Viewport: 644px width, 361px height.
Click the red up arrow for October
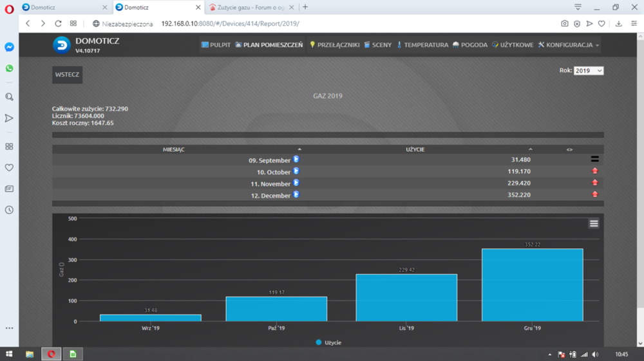click(x=594, y=171)
